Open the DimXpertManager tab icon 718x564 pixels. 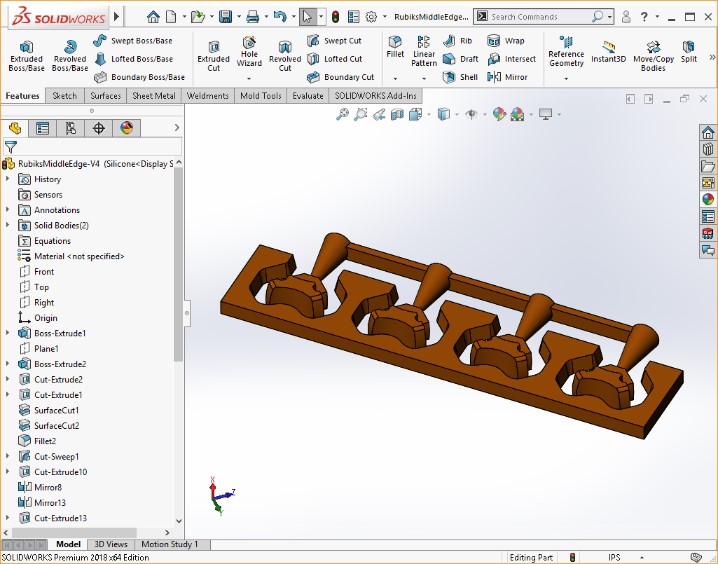98,128
